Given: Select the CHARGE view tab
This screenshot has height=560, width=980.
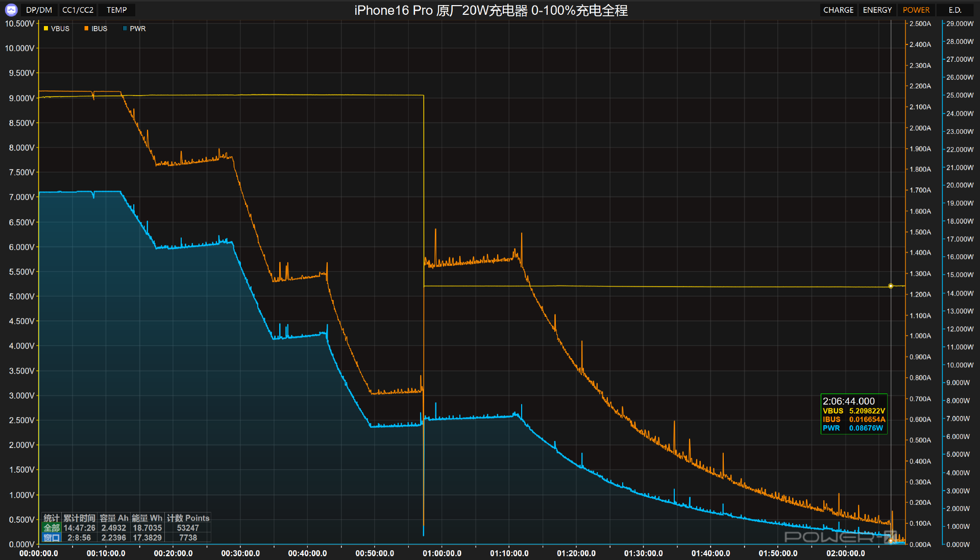Looking at the screenshot, I should 838,10.
